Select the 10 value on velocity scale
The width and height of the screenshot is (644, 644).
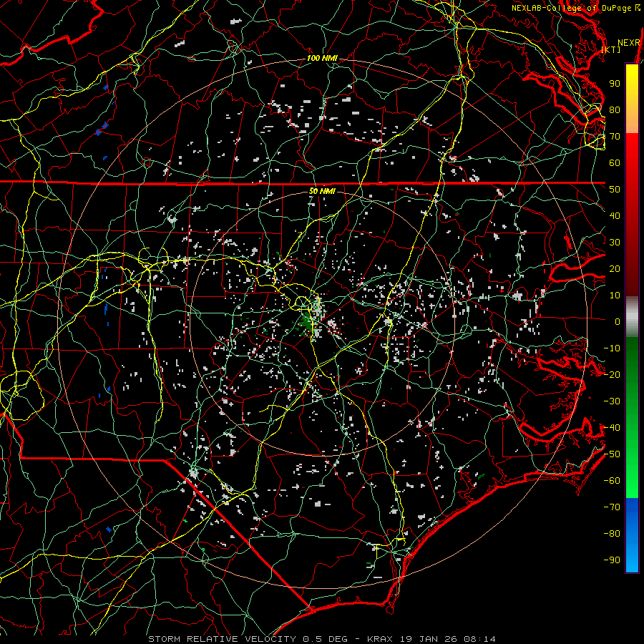(615, 296)
